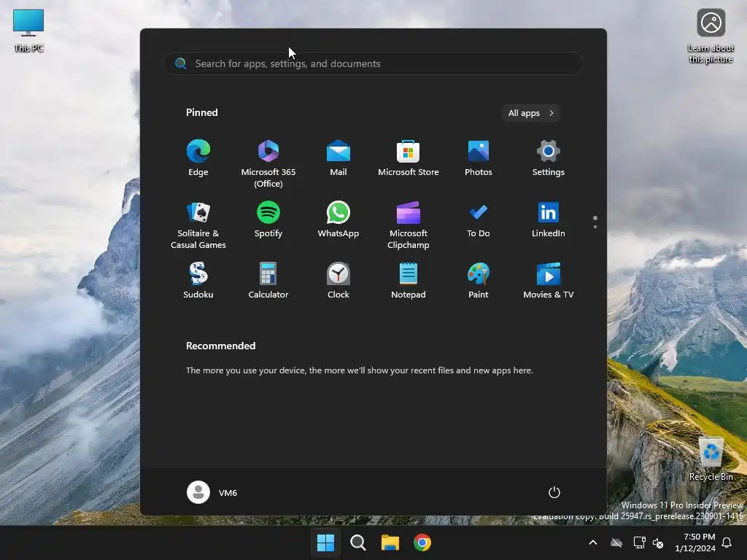
Task: Open the clock showing 7:50 PM
Action: point(695,542)
